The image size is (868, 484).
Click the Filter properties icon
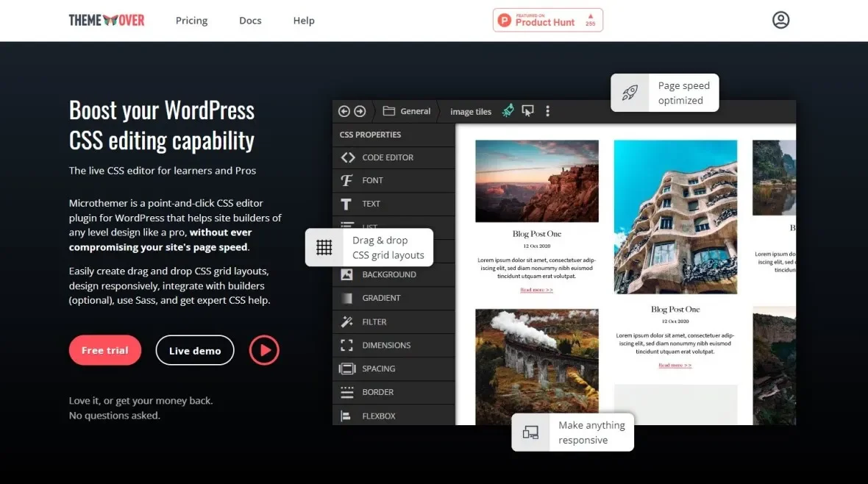pos(347,321)
